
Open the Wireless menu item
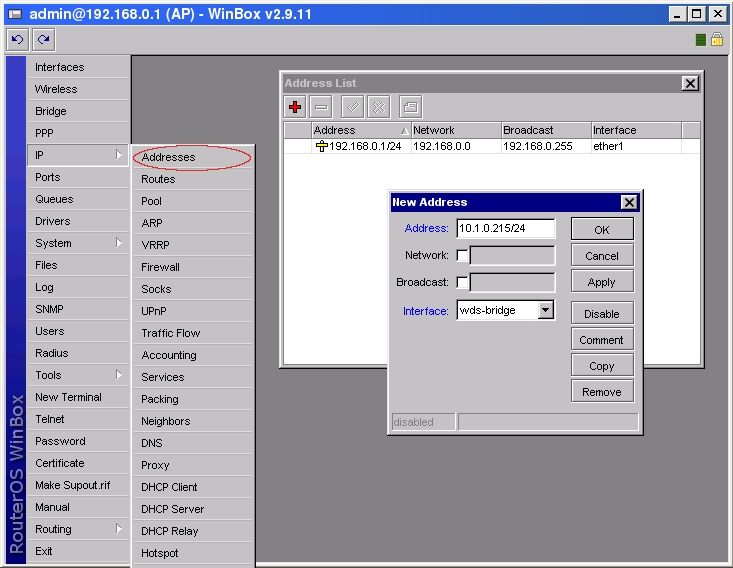tap(78, 89)
